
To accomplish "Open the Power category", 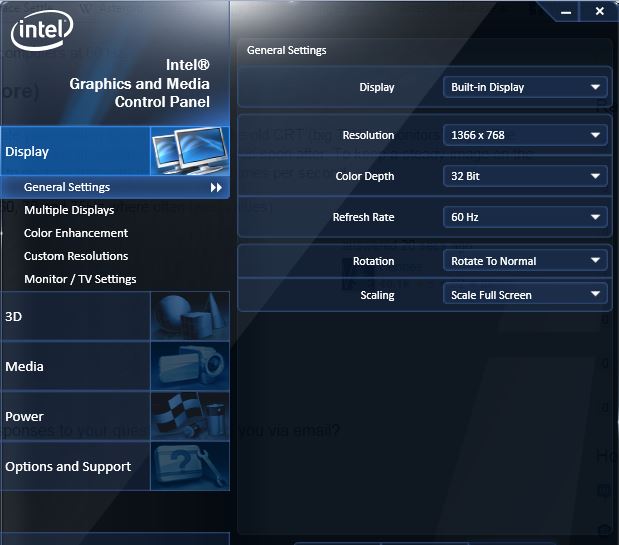I will pyautogui.click(x=115, y=416).
